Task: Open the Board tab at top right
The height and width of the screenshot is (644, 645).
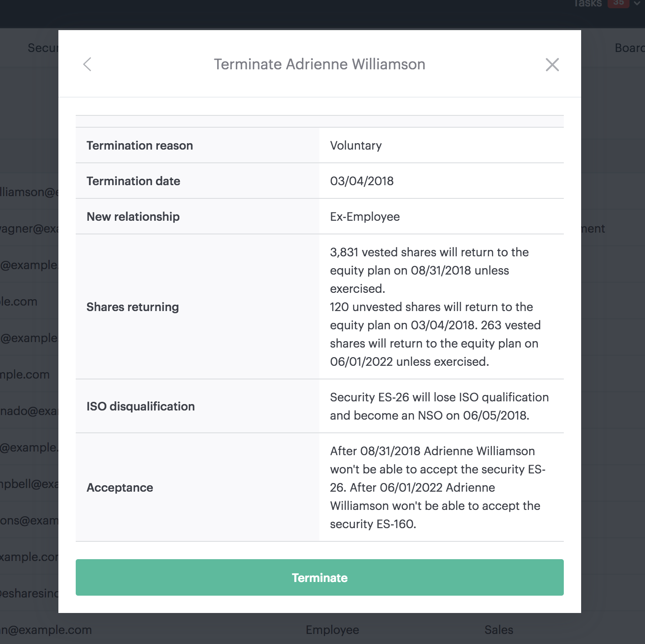Action: pos(629,48)
